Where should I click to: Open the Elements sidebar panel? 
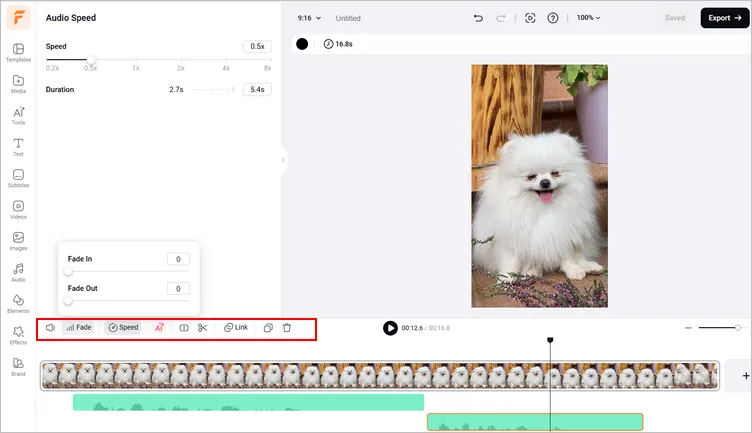(18, 304)
